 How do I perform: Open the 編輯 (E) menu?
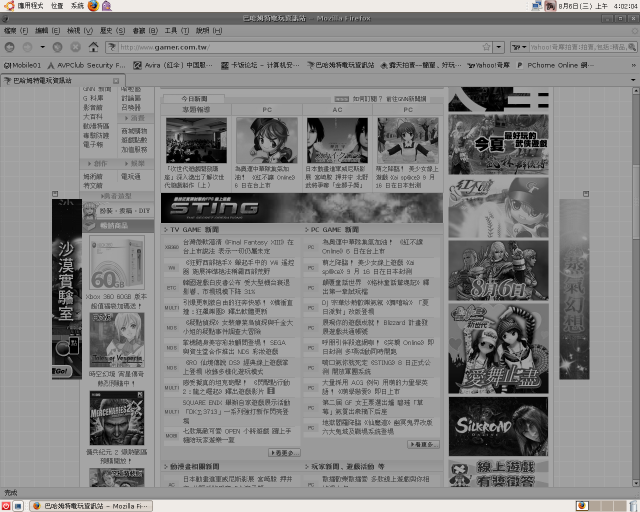[47, 31]
